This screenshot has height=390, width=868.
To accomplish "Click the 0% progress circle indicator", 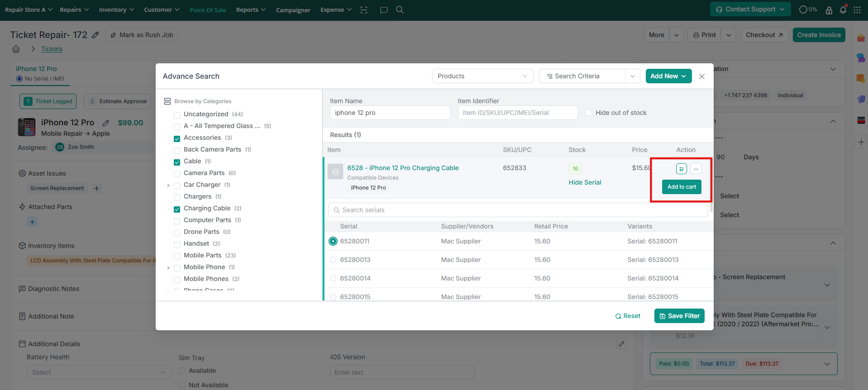I will [x=808, y=10].
